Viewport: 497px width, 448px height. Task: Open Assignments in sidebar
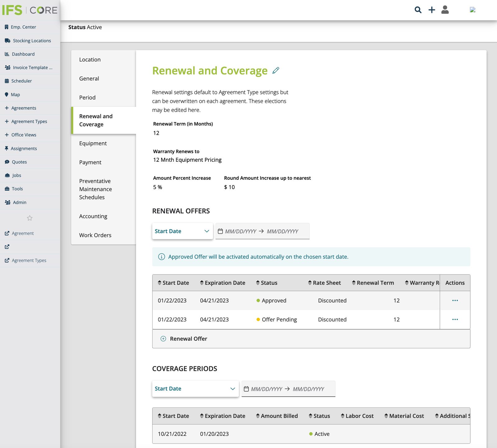30,148
